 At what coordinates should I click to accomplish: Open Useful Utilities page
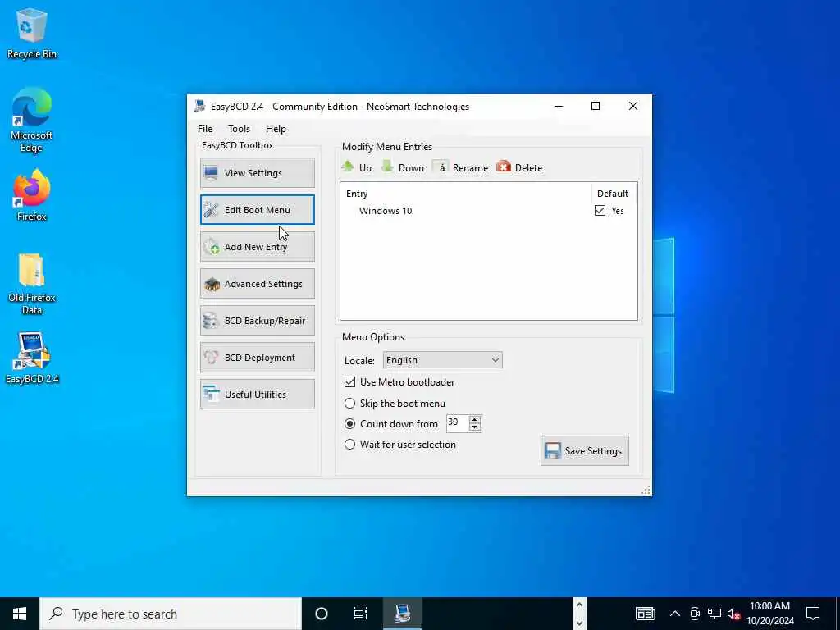click(257, 395)
